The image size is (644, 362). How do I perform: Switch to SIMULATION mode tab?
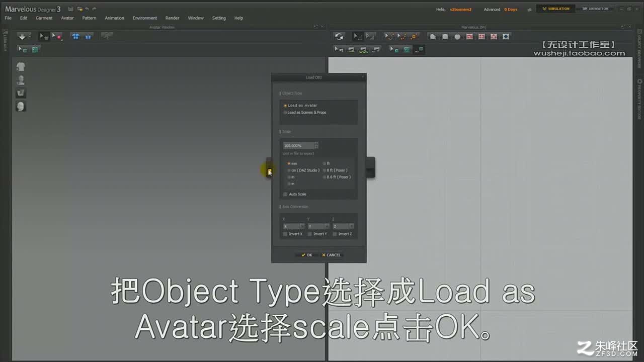[x=555, y=9]
